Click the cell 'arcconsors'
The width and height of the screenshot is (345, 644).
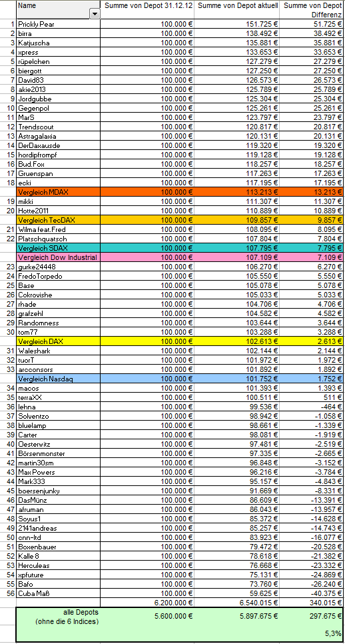58,369
